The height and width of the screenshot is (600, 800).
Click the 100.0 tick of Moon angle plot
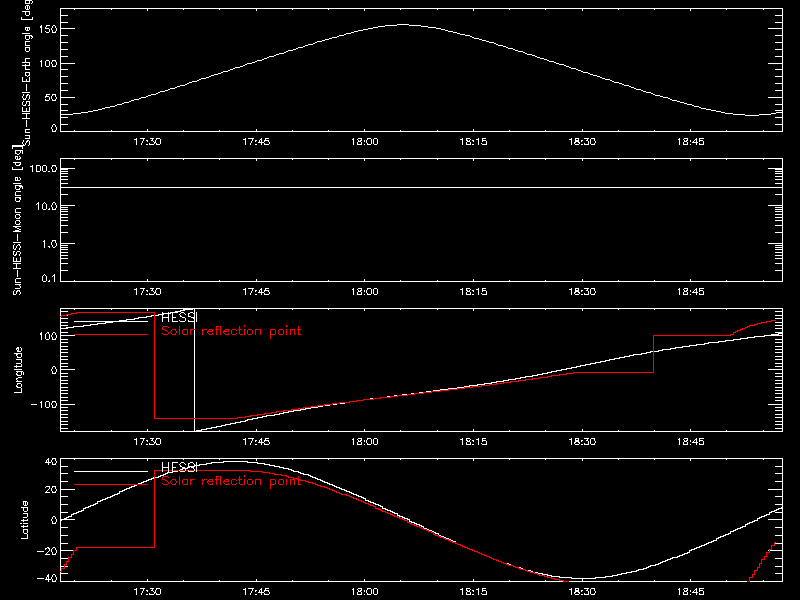[43, 169]
